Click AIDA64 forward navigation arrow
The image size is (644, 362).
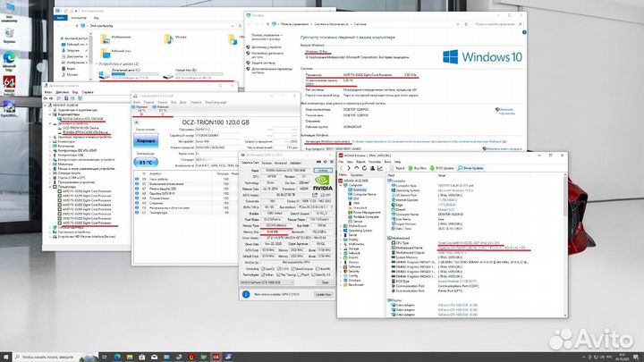click(349, 168)
